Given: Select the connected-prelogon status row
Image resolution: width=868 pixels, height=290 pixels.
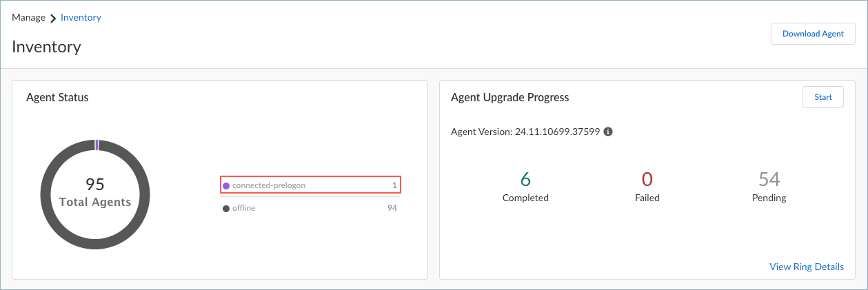Looking at the screenshot, I should tap(310, 185).
